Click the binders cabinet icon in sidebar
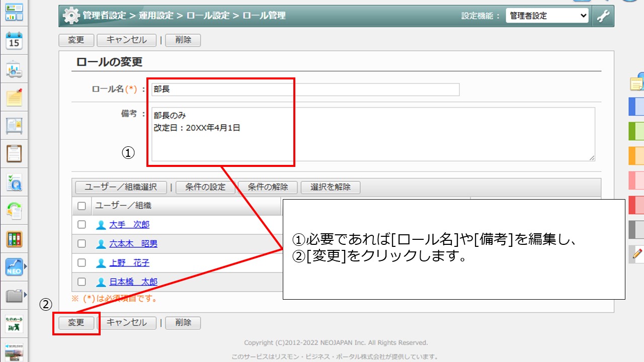This screenshot has height=362, width=644. pos(14,239)
